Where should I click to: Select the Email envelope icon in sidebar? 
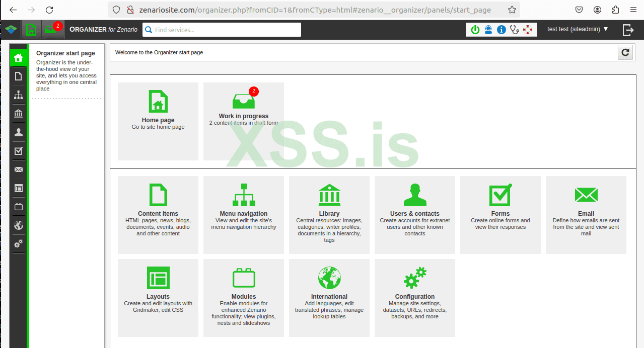19,169
